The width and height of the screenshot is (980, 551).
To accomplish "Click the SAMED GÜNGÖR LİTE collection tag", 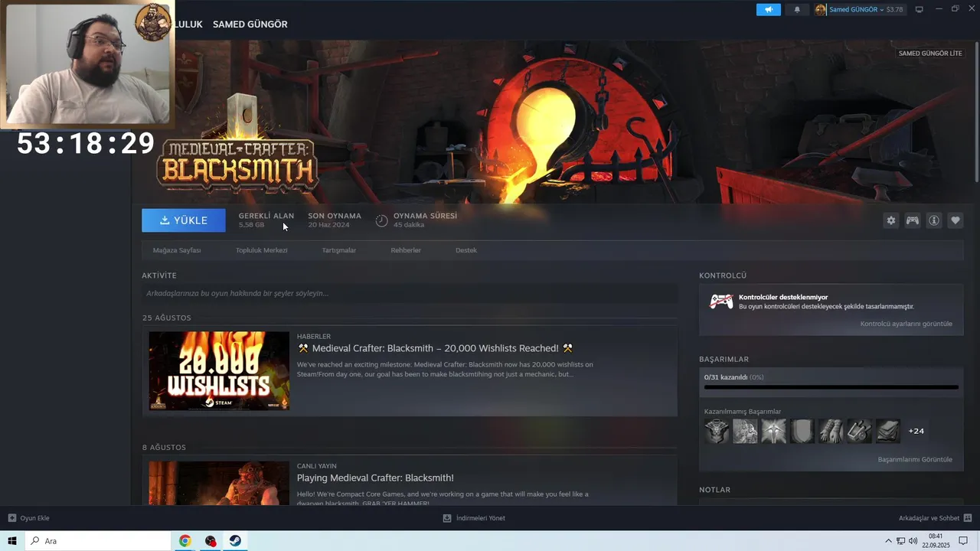I will tap(930, 54).
